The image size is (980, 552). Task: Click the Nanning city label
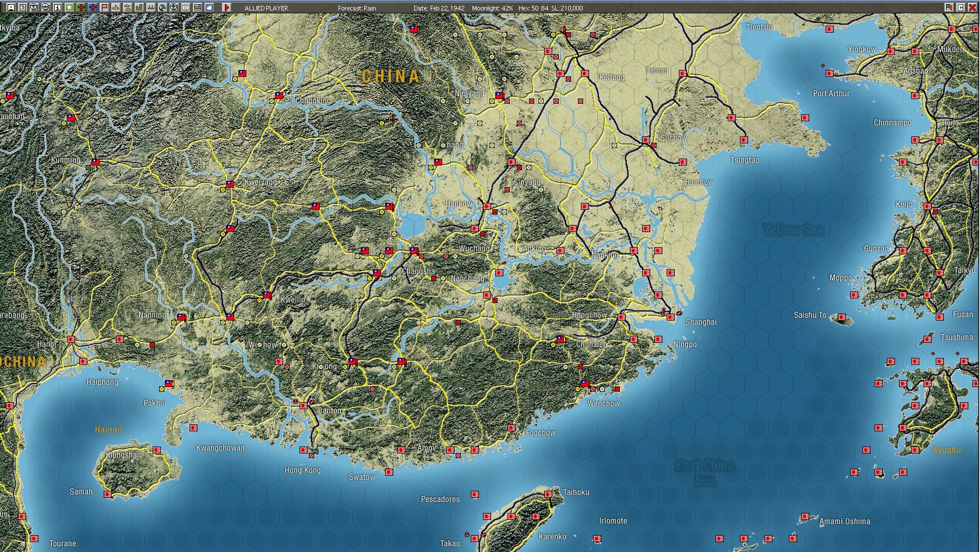[152, 315]
